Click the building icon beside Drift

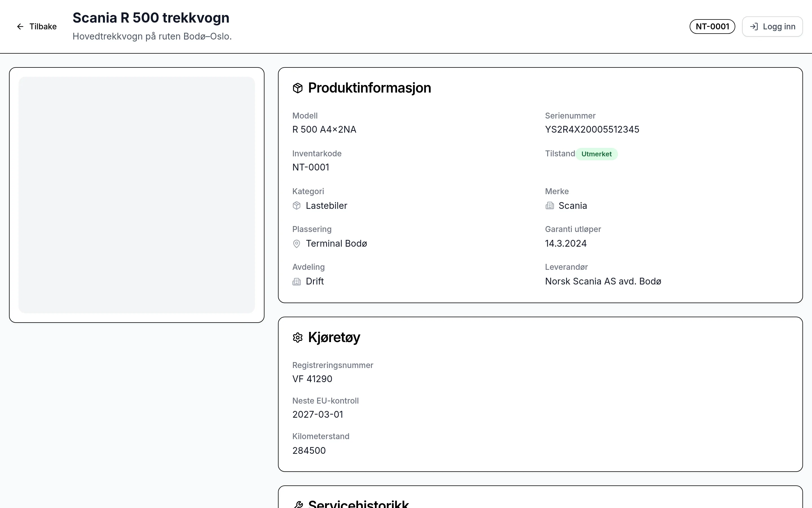297,282
